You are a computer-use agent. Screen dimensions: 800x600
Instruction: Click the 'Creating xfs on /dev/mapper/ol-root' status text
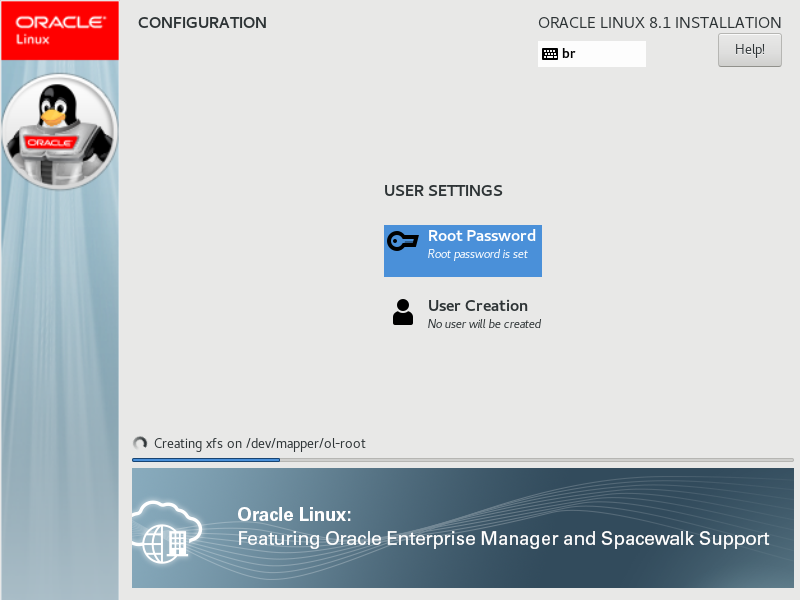coord(260,443)
